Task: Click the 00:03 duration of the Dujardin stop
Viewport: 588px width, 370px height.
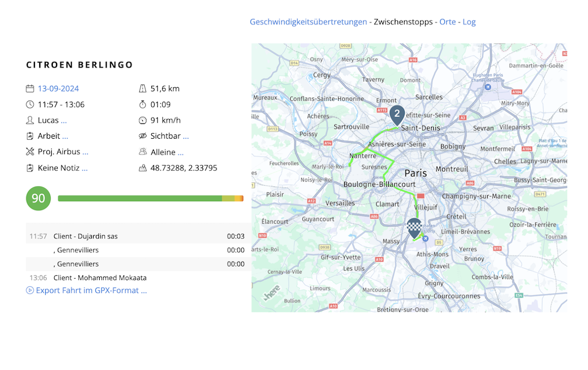Action: click(236, 236)
